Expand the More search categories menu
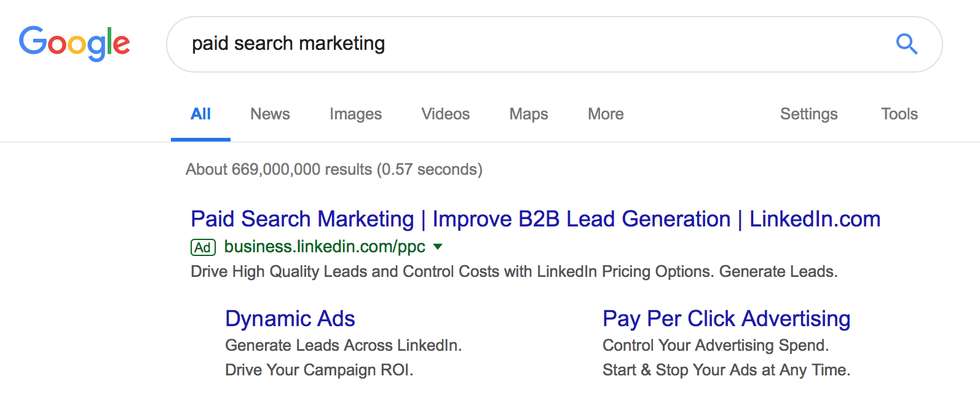 (606, 114)
